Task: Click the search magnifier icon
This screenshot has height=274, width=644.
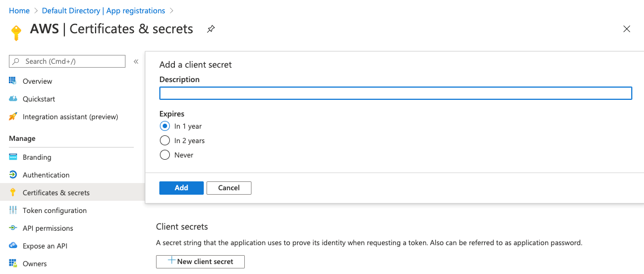Action: 17,61
